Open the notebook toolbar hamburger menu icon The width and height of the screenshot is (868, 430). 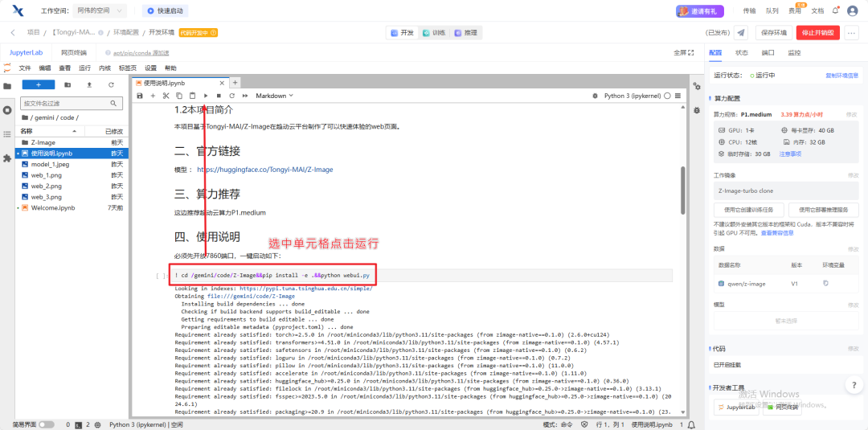point(678,96)
